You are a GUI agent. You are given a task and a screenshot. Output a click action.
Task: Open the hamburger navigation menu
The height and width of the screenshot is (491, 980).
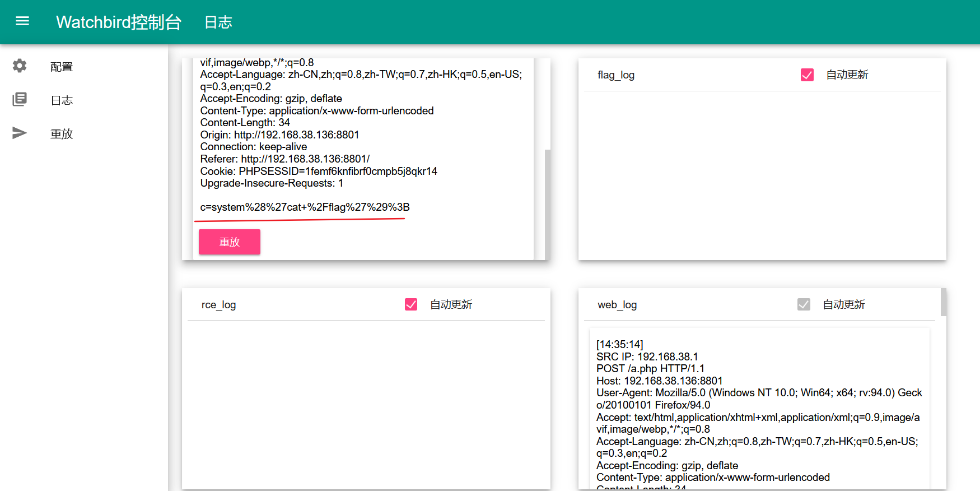coord(22,21)
